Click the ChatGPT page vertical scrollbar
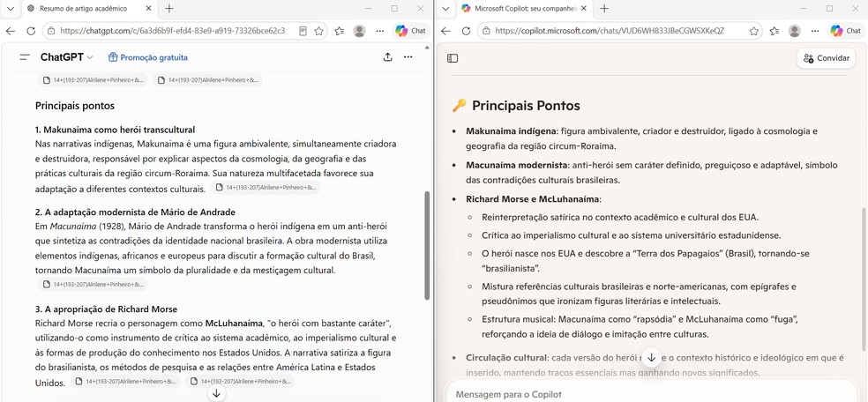868x402 pixels. click(427, 245)
